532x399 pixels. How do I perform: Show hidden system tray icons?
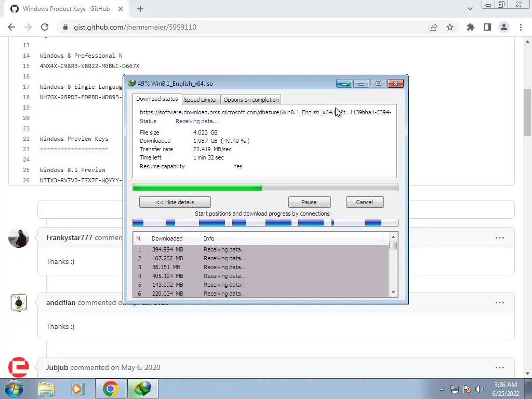click(x=442, y=389)
